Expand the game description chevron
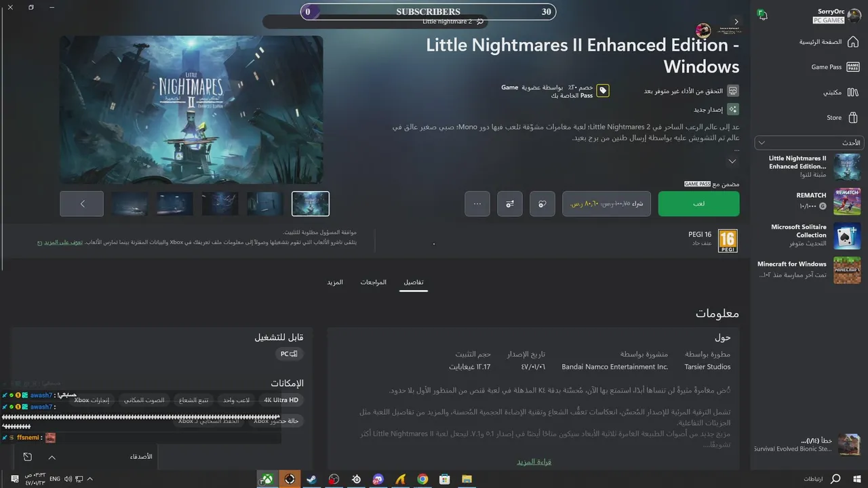The image size is (868, 488). coord(732,161)
